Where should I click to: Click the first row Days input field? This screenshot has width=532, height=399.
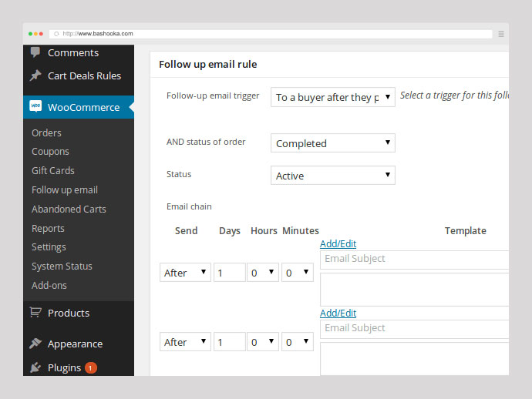229,273
